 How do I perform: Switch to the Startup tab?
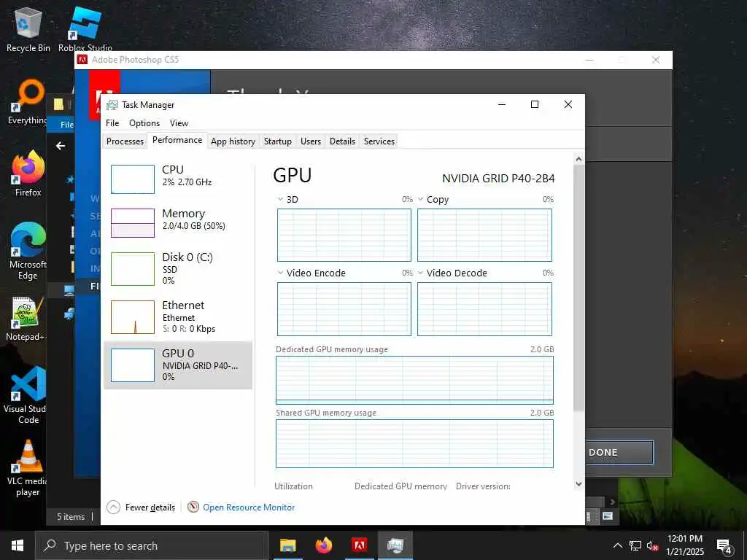coord(278,141)
